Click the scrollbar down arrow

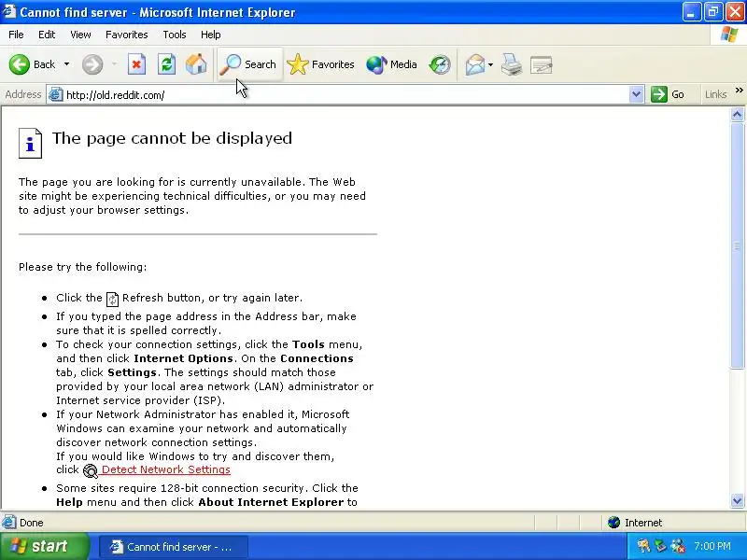click(x=737, y=500)
